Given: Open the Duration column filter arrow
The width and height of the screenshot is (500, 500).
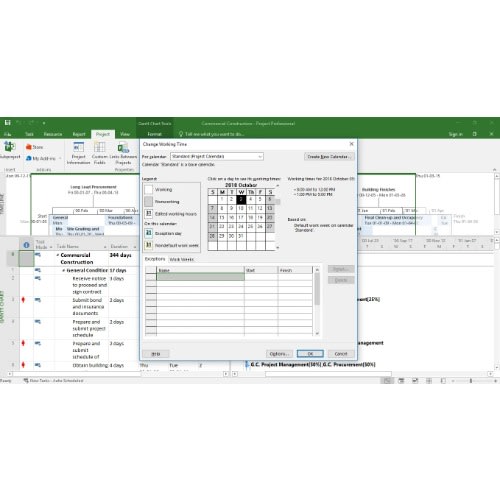Looking at the screenshot, I should click(135, 247).
